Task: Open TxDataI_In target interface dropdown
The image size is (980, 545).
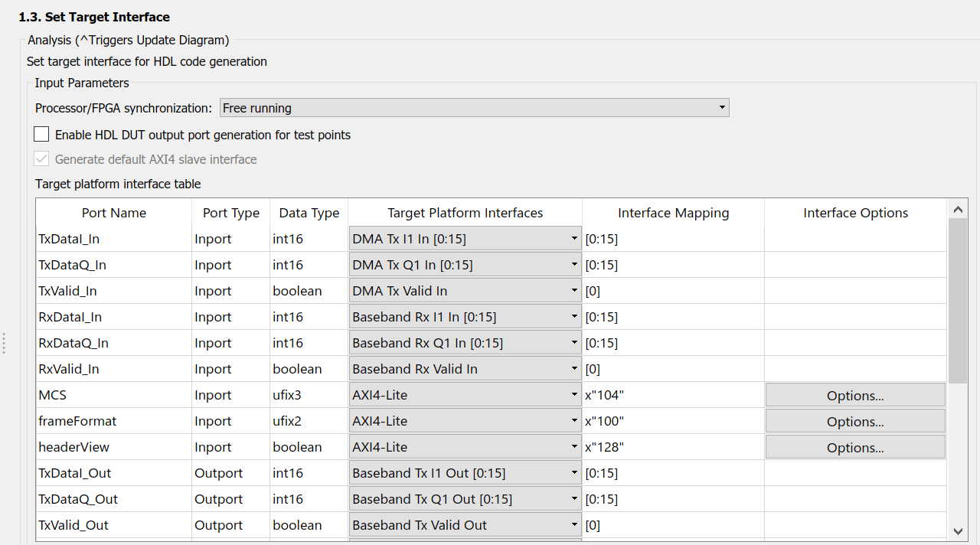Action: pyautogui.click(x=465, y=239)
